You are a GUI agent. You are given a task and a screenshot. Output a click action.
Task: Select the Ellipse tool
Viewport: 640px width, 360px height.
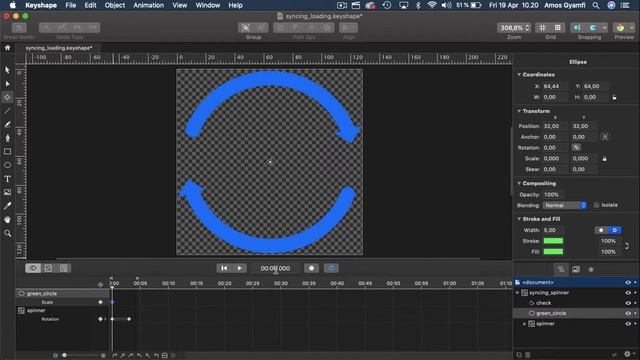[7, 165]
